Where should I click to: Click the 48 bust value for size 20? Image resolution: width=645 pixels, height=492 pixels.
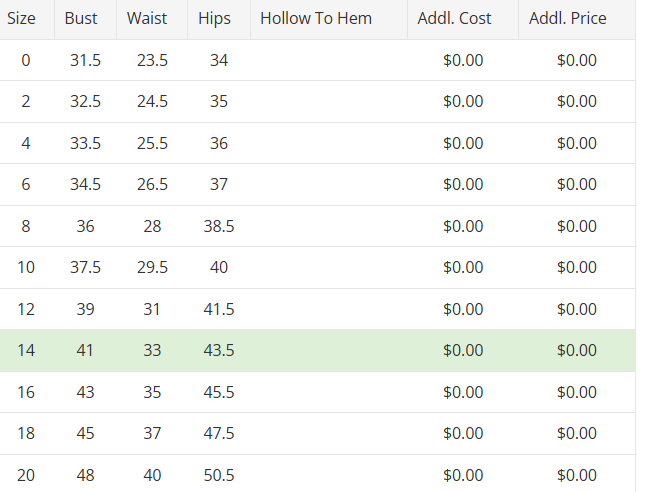(85, 476)
